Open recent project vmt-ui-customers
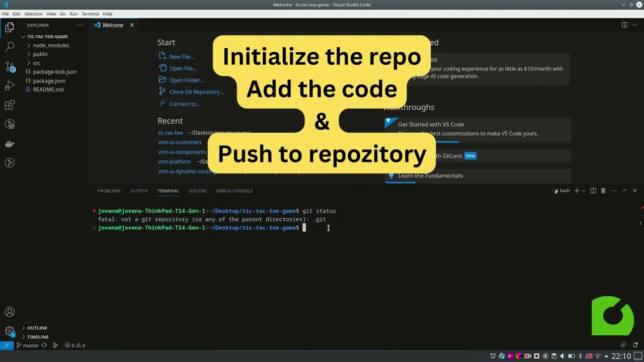 click(x=180, y=142)
